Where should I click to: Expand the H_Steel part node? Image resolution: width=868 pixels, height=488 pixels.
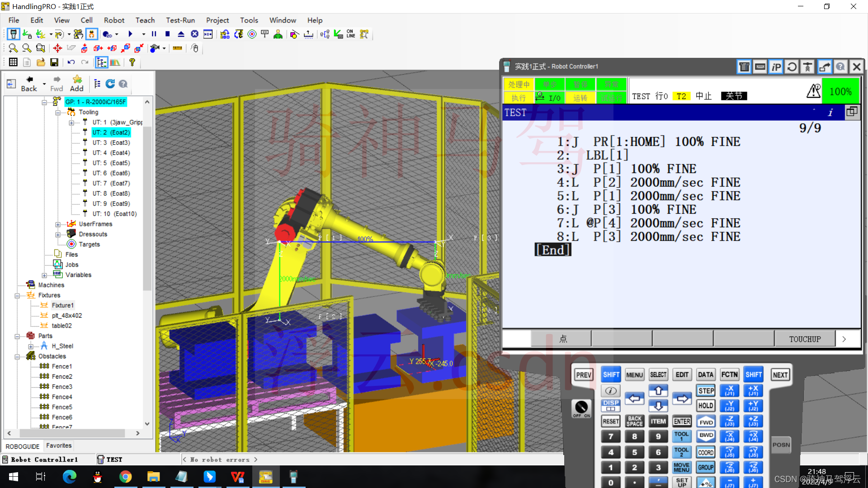[x=31, y=346]
